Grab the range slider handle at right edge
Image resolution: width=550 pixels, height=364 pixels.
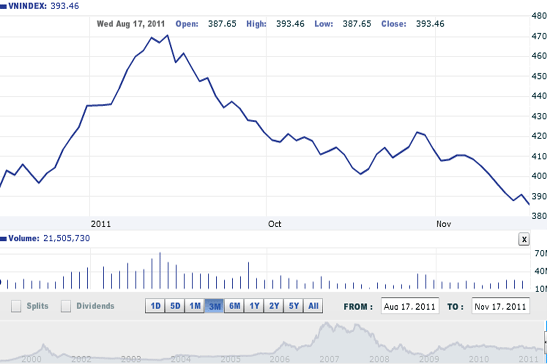click(546, 342)
